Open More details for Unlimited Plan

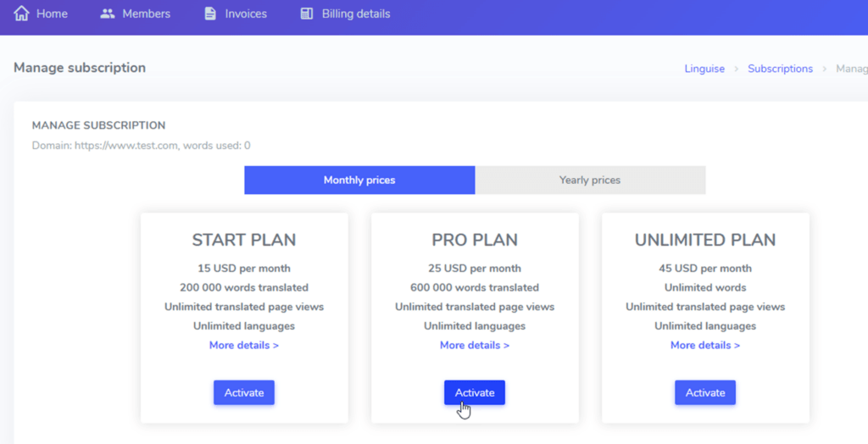click(705, 345)
